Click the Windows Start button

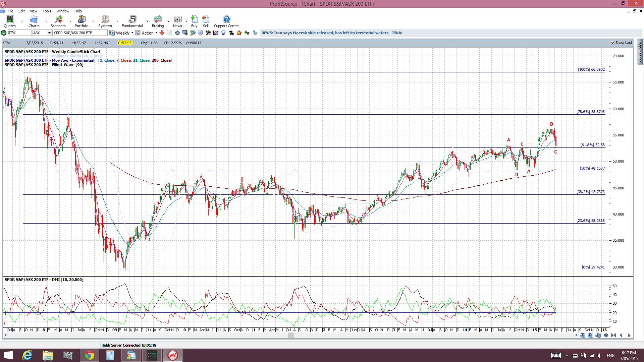pos(8,355)
